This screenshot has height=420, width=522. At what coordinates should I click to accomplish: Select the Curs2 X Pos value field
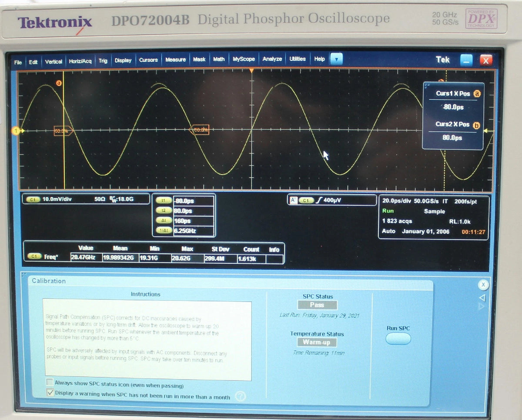click(x=453, y=137)
